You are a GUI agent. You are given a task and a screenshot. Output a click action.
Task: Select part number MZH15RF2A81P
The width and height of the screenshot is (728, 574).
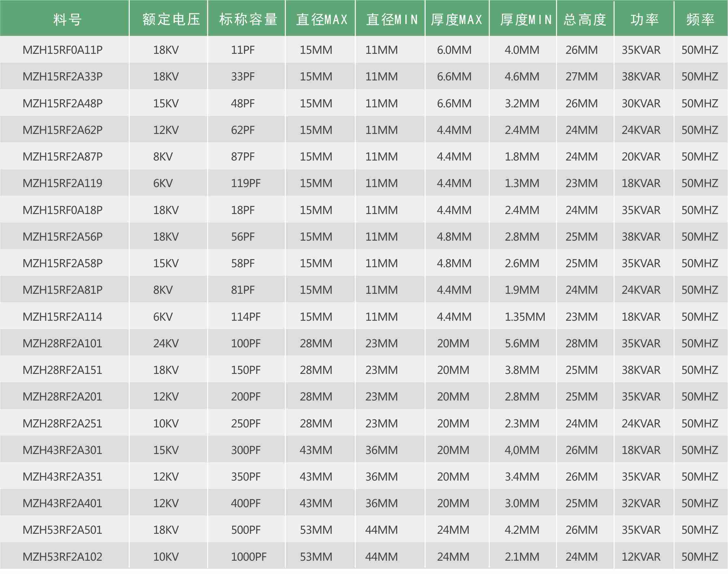63,289
